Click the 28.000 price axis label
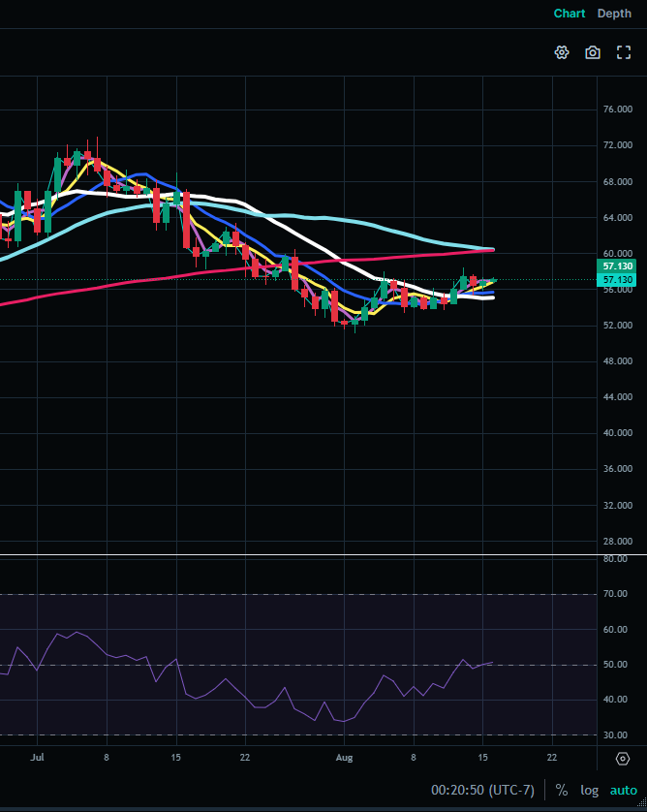Screen dimensions: 647x812 tap(618, 541)
